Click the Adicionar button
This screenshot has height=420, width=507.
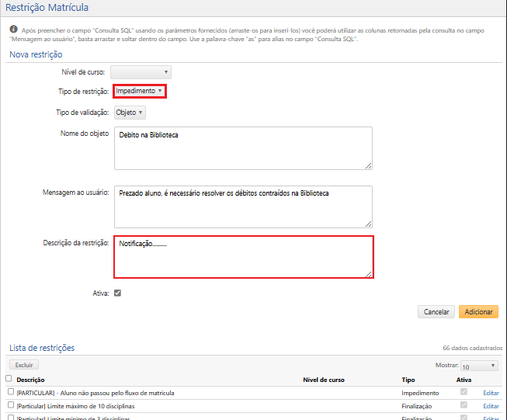pyautogui.click(x=478, y=311)
